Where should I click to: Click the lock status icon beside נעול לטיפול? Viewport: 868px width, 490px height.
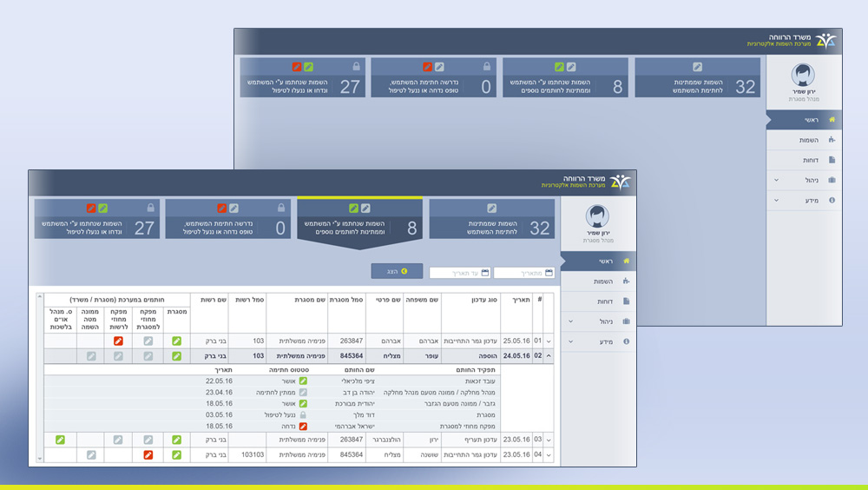[x=303, y=415]
